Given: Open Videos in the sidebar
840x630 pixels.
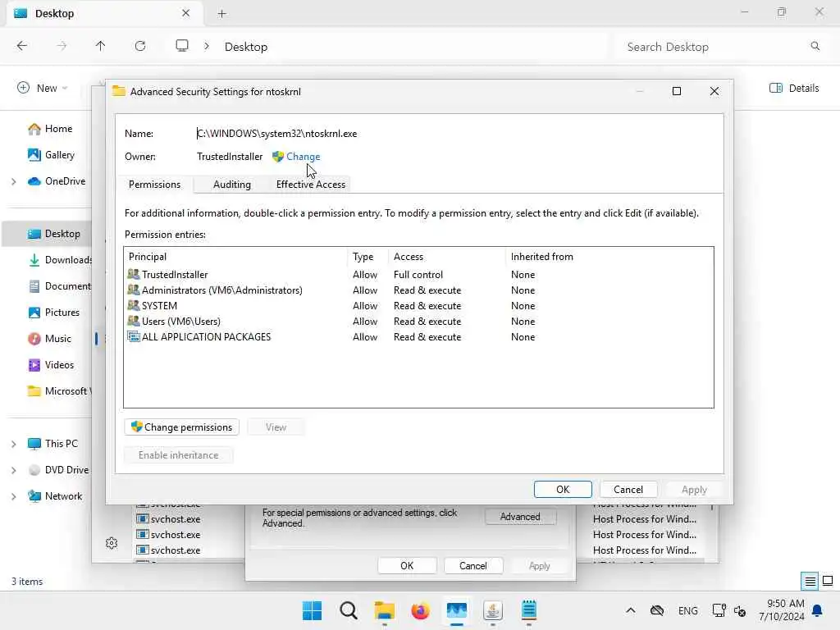Looking at the screenshot, I should [52, 365].
